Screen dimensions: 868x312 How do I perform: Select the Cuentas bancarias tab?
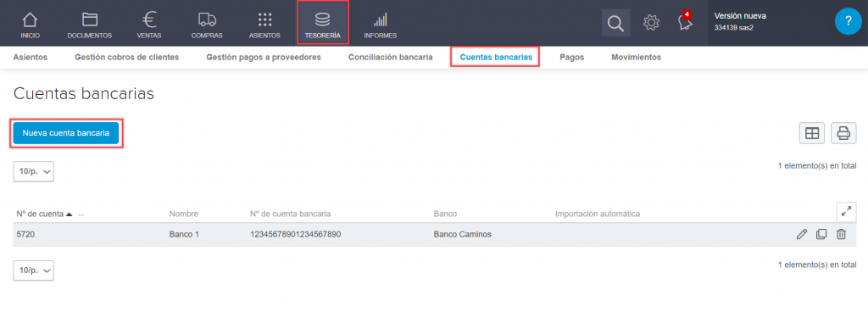point(495,57)
